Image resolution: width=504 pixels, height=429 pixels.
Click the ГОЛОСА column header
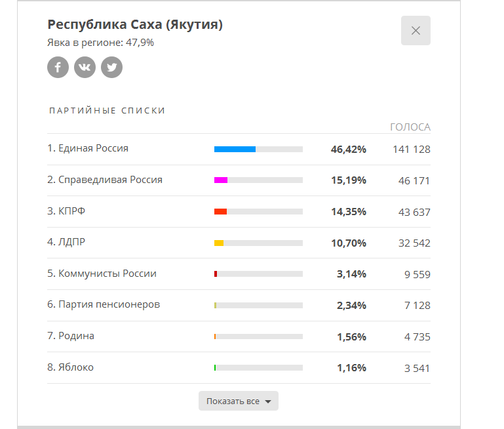click(410, 127)
